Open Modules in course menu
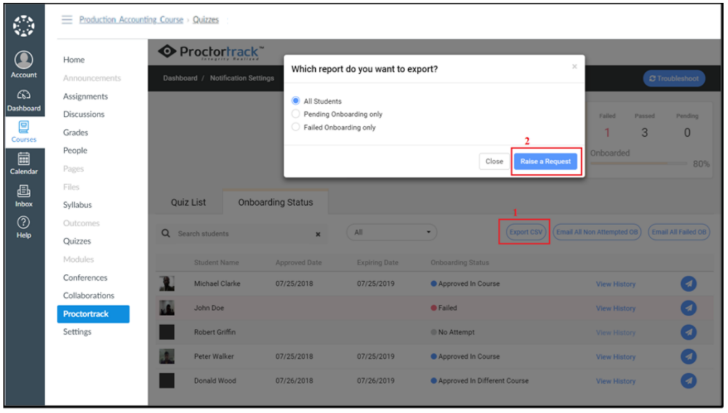This screenshot has width=728, height=413. click(78, 259)
